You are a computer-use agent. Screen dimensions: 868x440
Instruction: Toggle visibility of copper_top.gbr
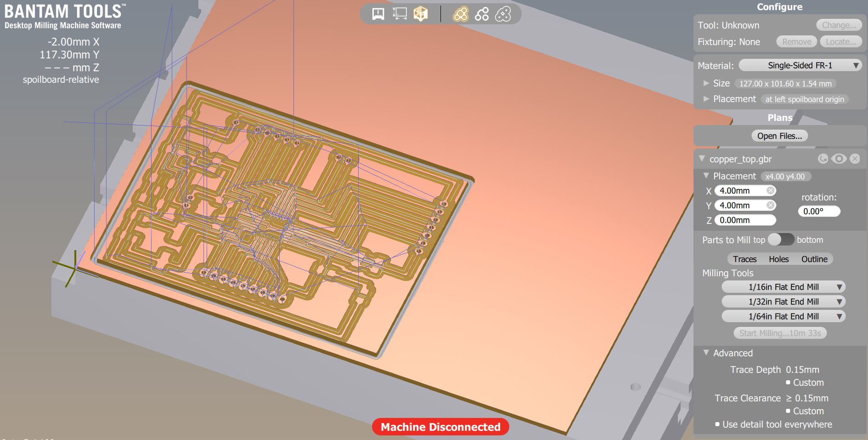839,159
